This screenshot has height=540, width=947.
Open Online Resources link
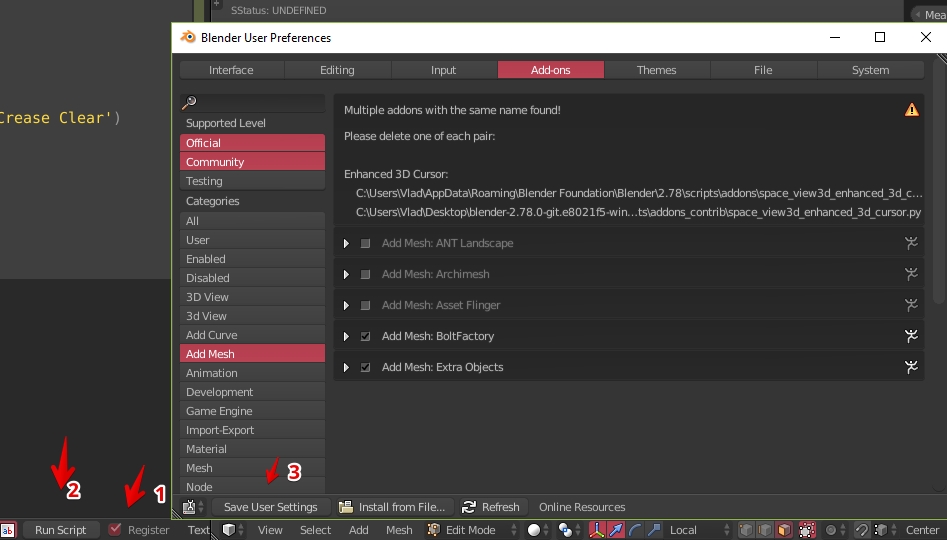(x=582, y=507)
